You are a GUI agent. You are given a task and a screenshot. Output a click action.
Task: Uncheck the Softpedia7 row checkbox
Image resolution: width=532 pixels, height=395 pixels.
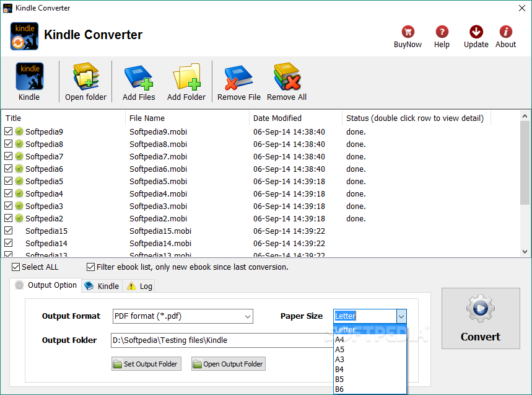click(x=9, y=156)
